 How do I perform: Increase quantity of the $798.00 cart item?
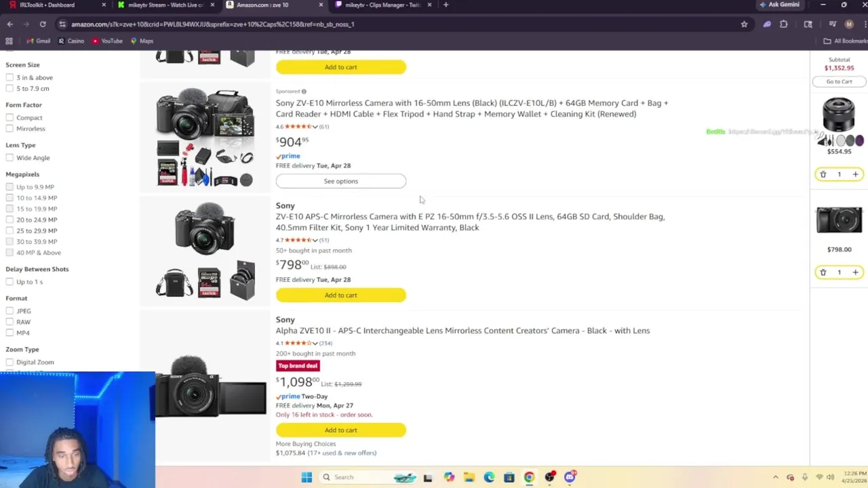855,272
